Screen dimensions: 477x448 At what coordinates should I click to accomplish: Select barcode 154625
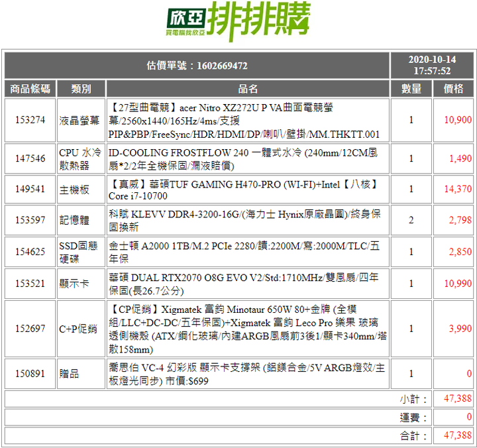pos(30,252)
